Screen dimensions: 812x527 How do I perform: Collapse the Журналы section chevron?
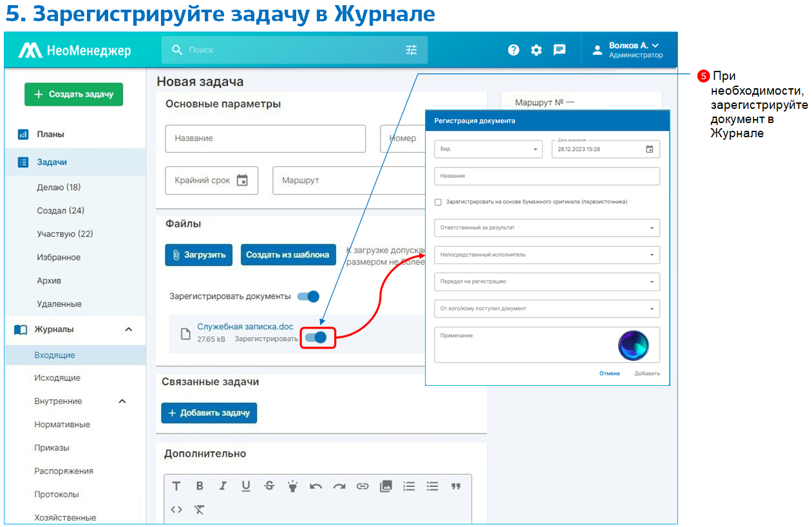(128, 329)
